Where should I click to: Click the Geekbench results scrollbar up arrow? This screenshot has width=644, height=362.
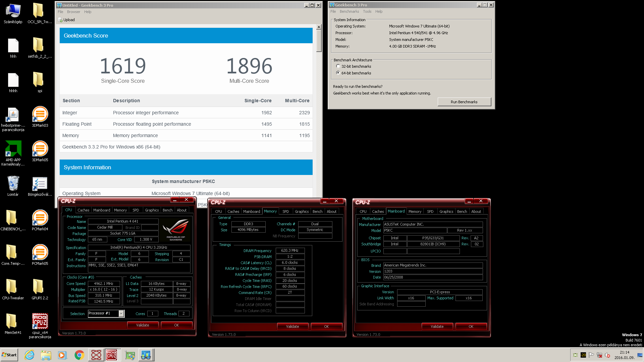(319, 26)
